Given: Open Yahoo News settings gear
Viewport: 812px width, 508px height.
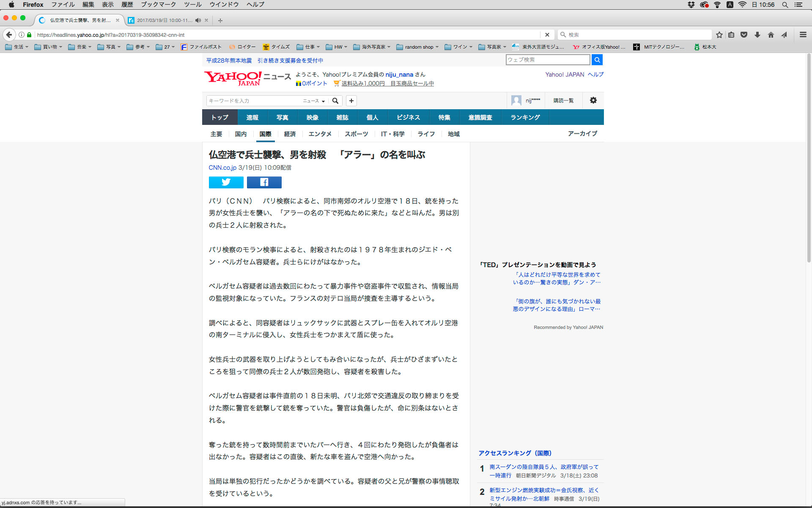Looking at the screenshot, I should pyautogui.click(x=593, y=100).
